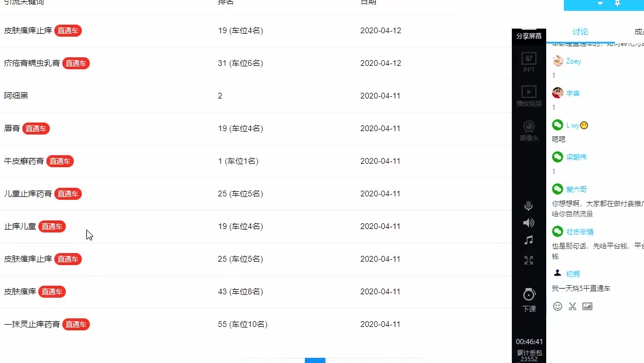This screenshot has width=644, height=363.
Task: Switch to the 讨论 tab
Action: coord(580,32)
